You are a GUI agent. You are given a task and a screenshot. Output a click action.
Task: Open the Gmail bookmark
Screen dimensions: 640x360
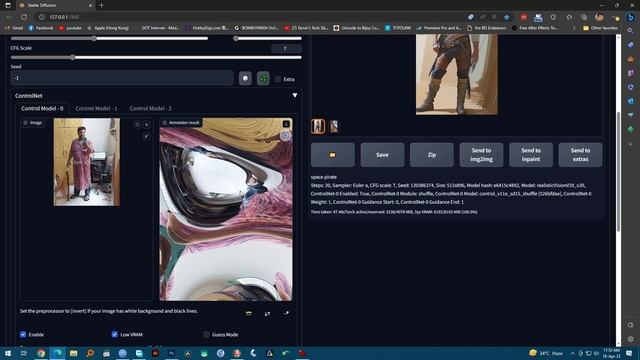(x=14, y=28)
